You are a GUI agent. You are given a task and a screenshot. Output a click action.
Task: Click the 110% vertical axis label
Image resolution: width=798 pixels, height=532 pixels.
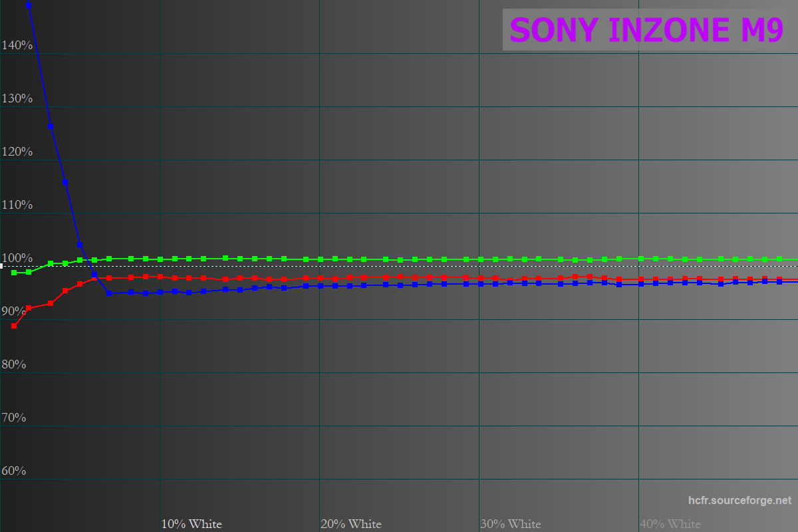click(x=17, y=205)
